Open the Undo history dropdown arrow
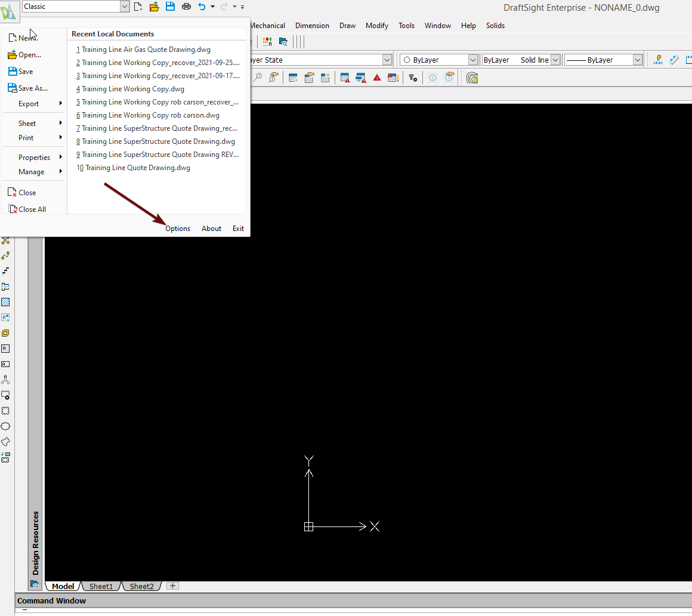The width and height of the screenshot is (692, 616). click(213, 7)
